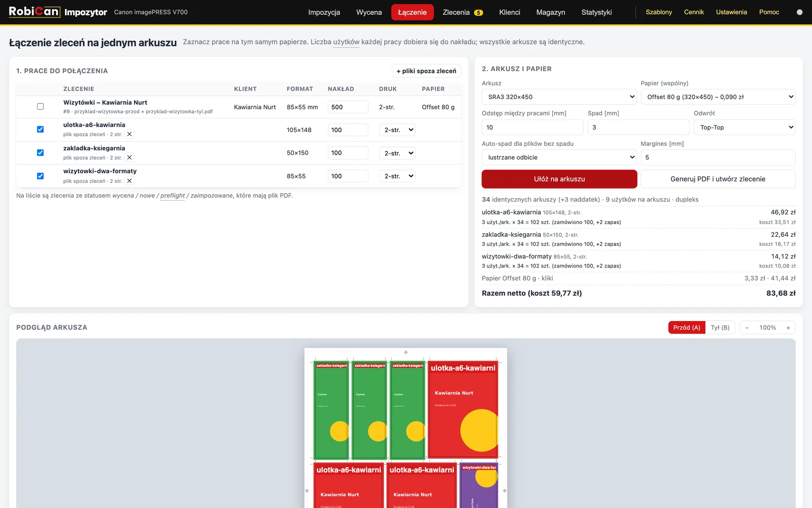Open the Szablony link
Screen dimensions: 812x508
(x=659, y=12)
